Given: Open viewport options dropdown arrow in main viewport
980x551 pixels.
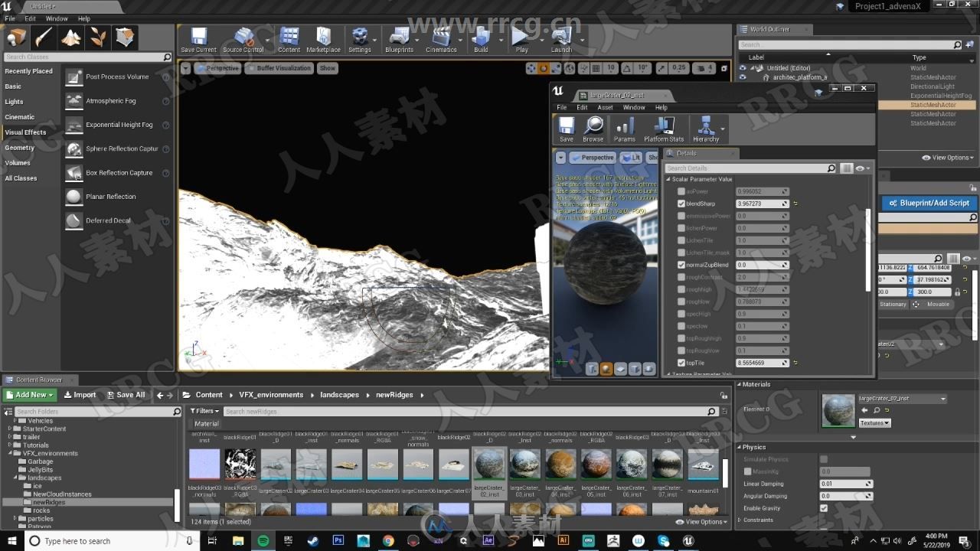Looking at the screenshot, I should click(186, 68).
